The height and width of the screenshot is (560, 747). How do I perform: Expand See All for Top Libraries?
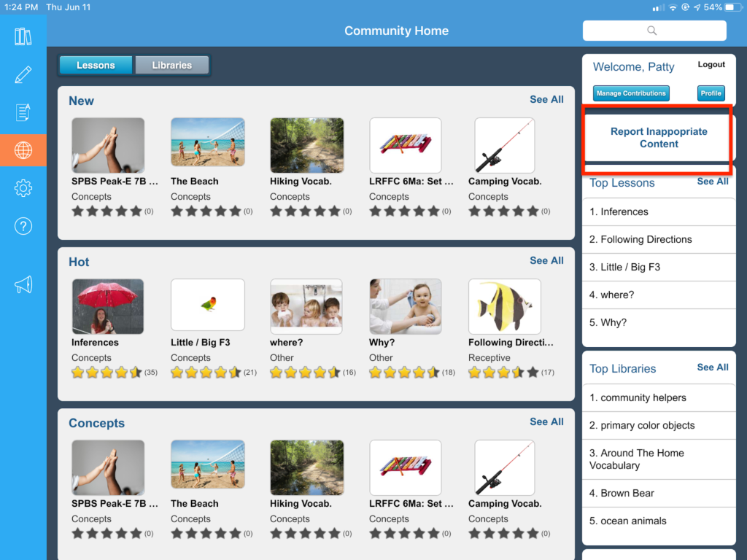pos(712,367)
